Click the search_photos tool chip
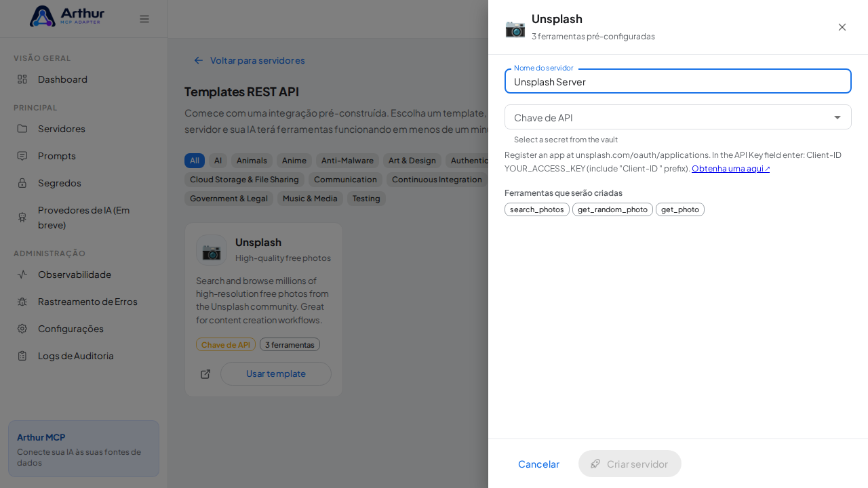868x488 pixels. pyautogui.click(x=537, y=209)
